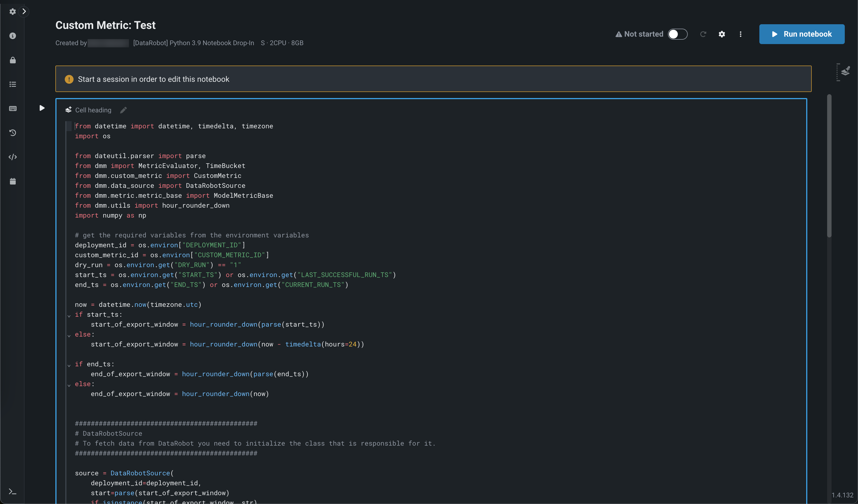Run the first code cell
The height and width of the screenshot is (504, 858).
pos(42,108)
